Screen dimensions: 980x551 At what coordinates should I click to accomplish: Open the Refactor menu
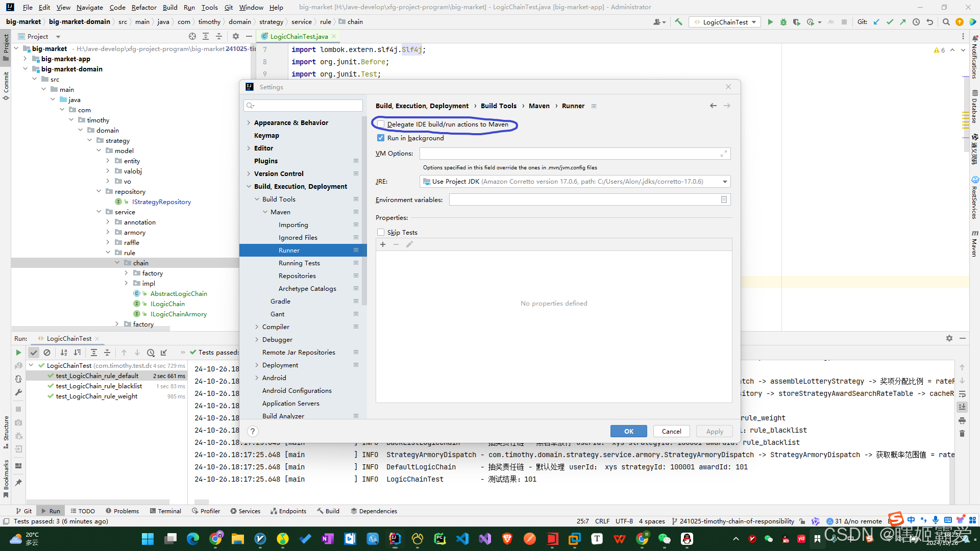click(143, 7)
